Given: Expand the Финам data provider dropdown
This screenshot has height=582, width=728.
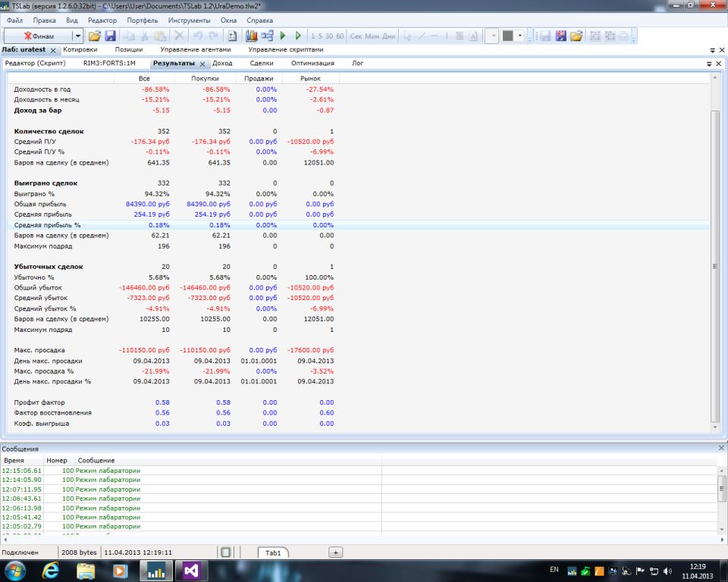Looking at the screenshot, I should point(77,36).
